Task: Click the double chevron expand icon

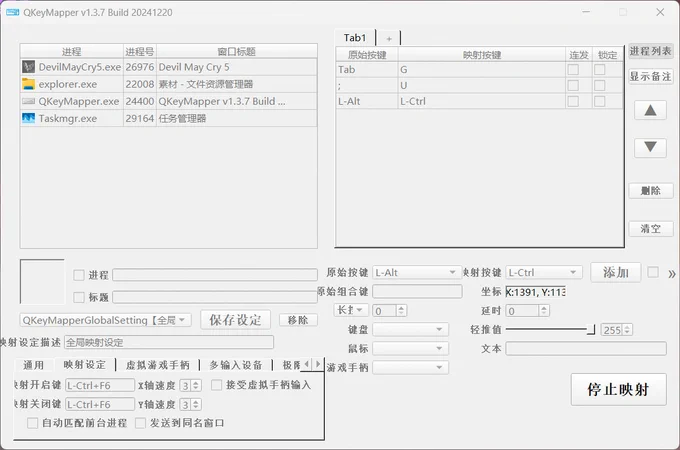Action: tap(672, 274)
